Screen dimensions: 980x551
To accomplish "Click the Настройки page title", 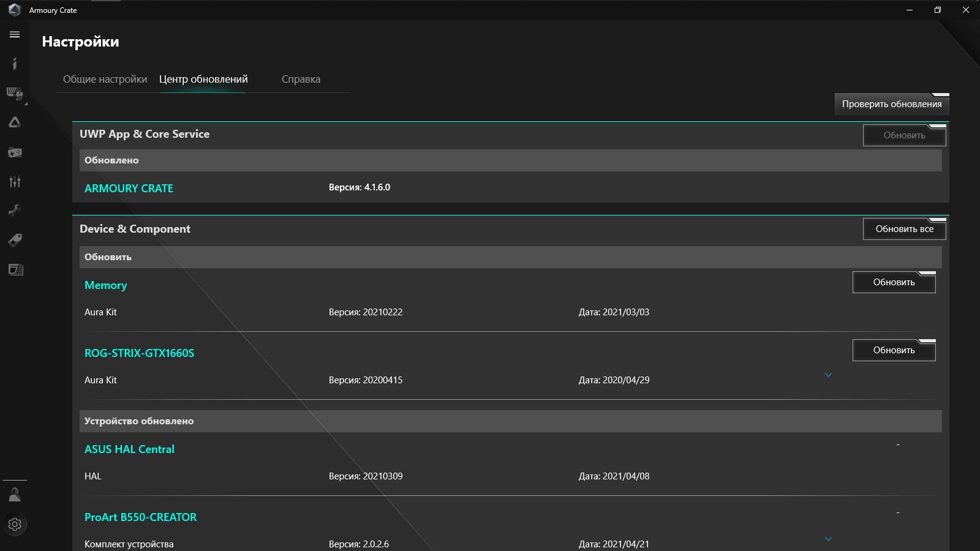I will [80, 42].
